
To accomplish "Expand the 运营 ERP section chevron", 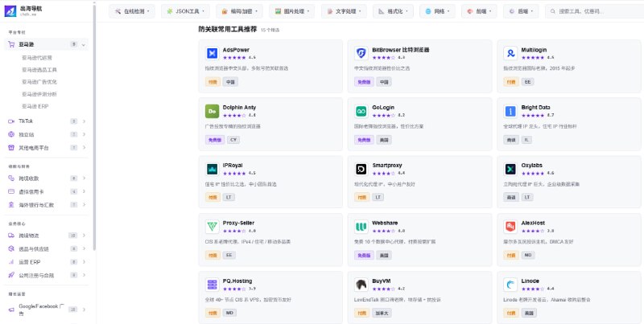I will pyautogui.click(x=84, y=261).
